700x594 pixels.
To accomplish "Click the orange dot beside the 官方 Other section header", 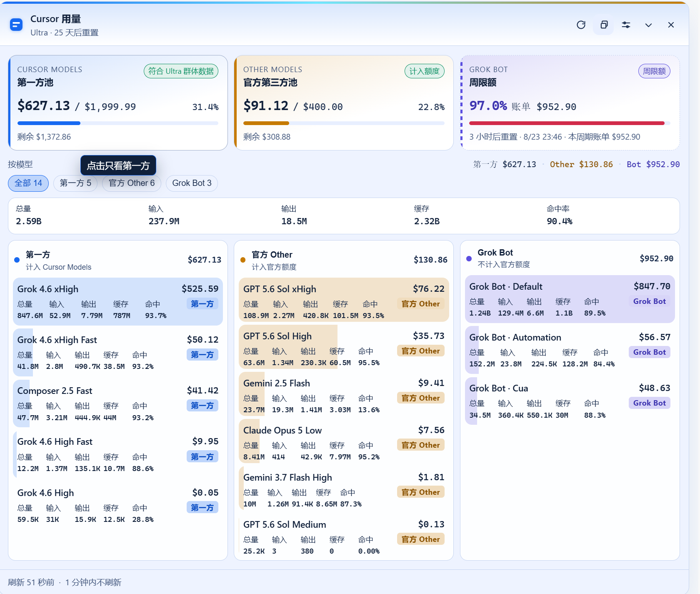I will click(243, 260).
